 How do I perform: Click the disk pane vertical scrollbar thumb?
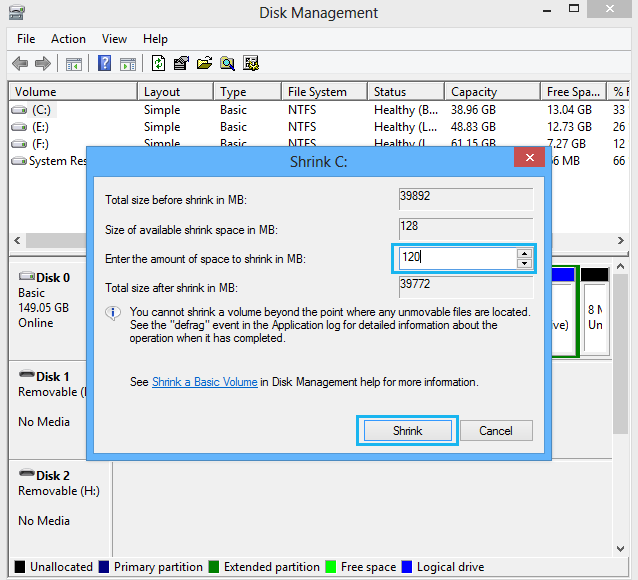[x=621, y=354]
